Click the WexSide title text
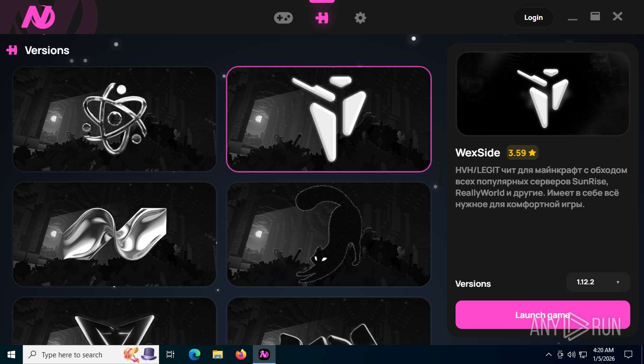The image size is (644, 364). pos(478,153)
